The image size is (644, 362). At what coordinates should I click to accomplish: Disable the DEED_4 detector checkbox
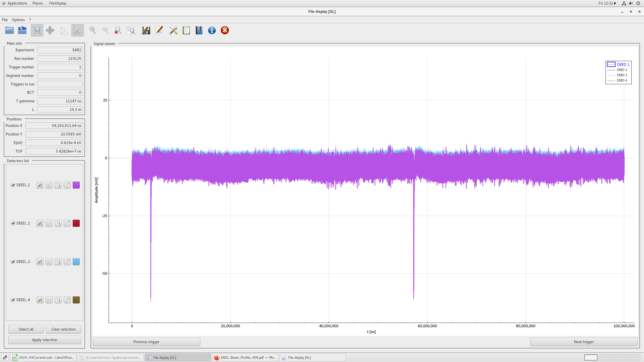(x=13, y=300)
